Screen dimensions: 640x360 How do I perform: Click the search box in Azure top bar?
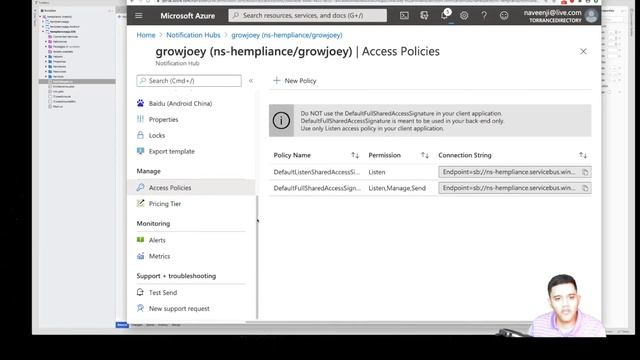(x=308, y=16)
